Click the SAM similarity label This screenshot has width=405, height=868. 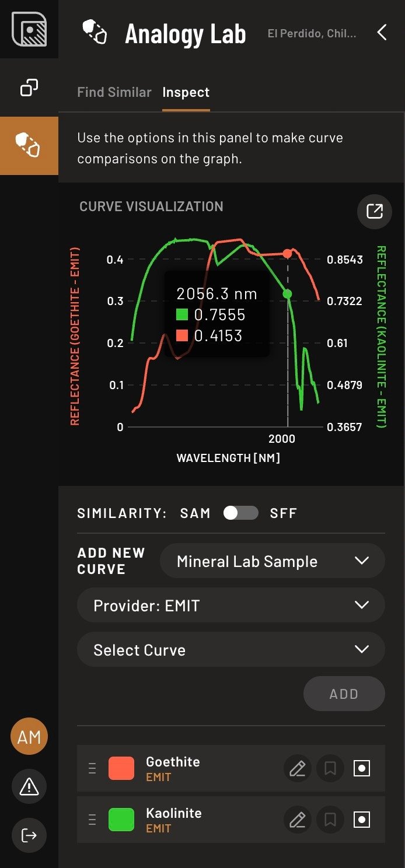[x=195, y=513]
